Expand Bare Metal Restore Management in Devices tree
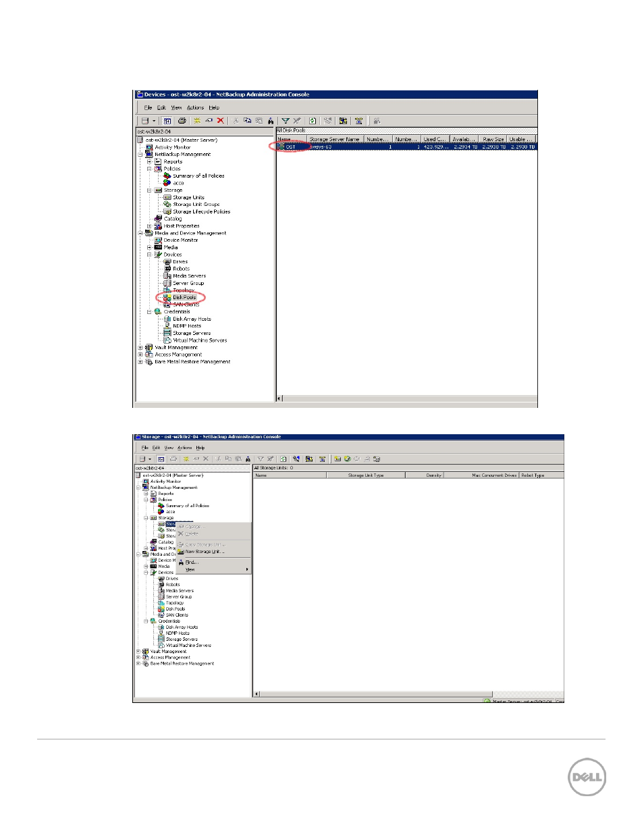Image resolution: width=644 pixels, height=834 pixels. pos(140,362)
